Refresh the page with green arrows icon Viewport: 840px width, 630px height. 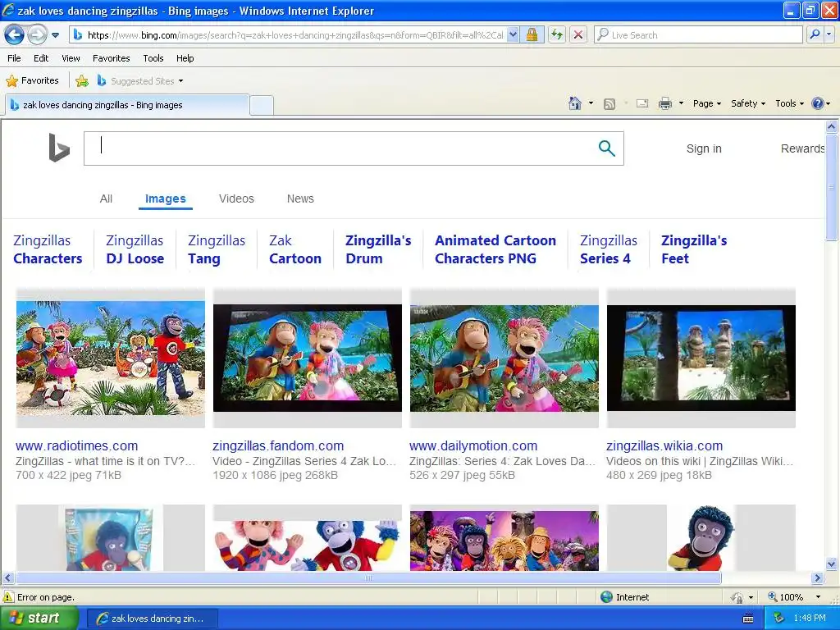[557, 34]
